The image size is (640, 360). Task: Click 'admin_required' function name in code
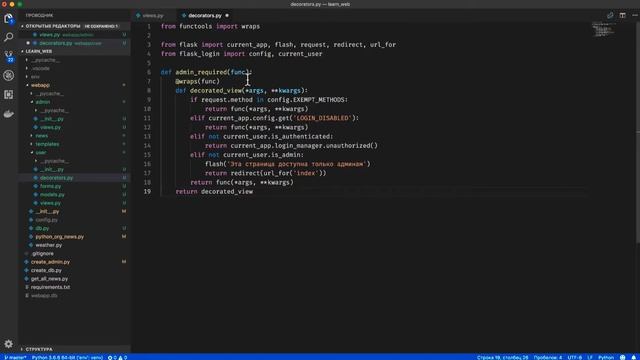(202, 72)
